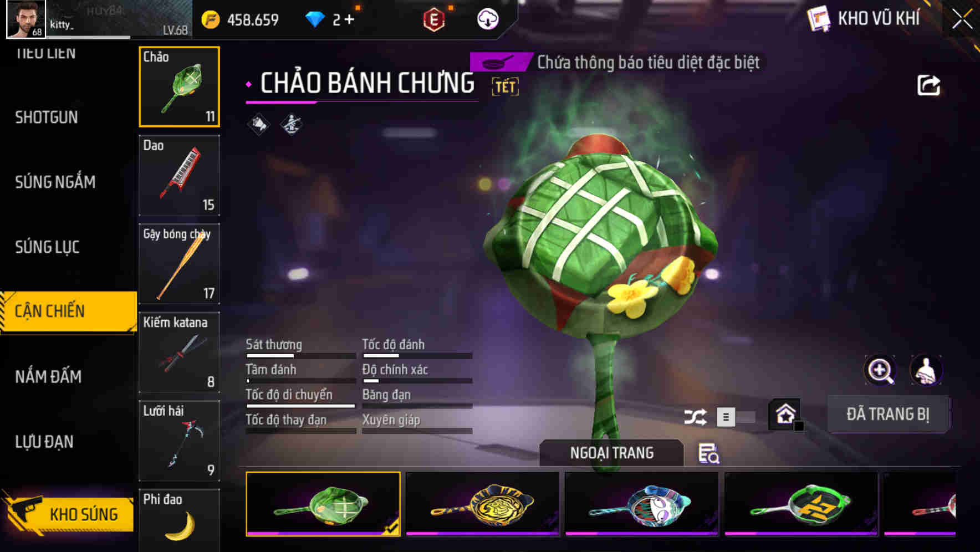Select the Kiếm katana weapon thumbnail
Screen dimensions: 980x552
pos(179,352)
